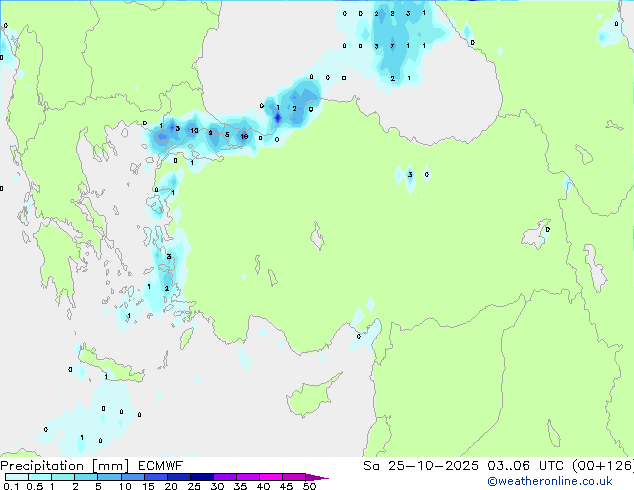634x490 pixels.
Task: Click the legend label "50"
Action: point(310,486)
